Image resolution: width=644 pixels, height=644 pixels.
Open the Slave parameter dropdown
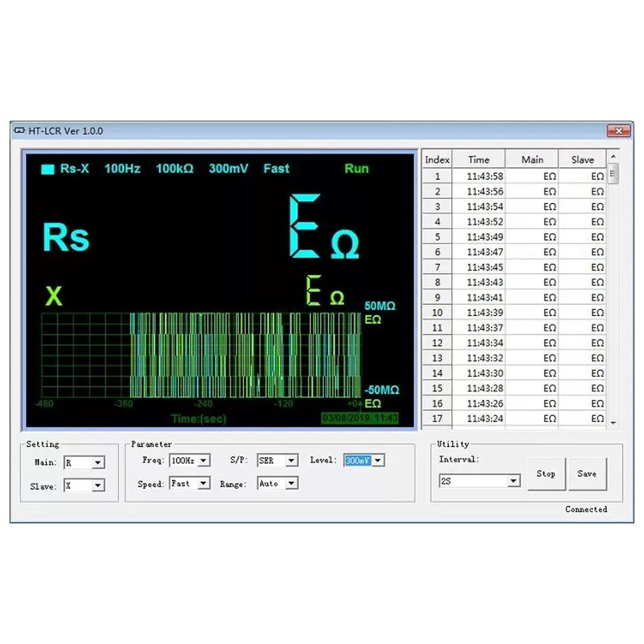click(x=97, y=486)
